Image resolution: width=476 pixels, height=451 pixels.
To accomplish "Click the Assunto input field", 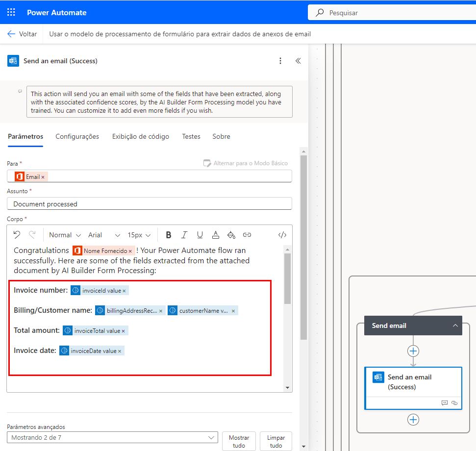I will [150, 204].
